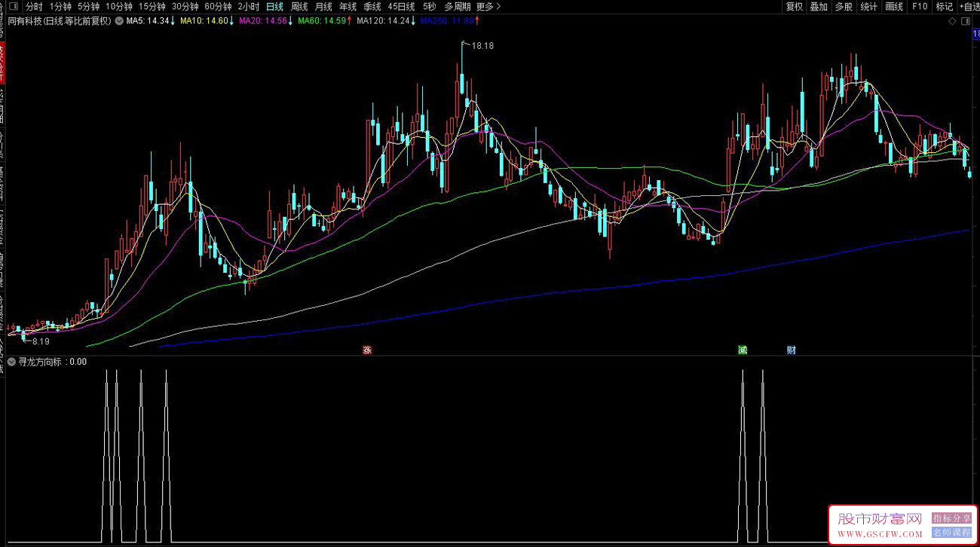Click the diamond icon at chart top-right

954,21
